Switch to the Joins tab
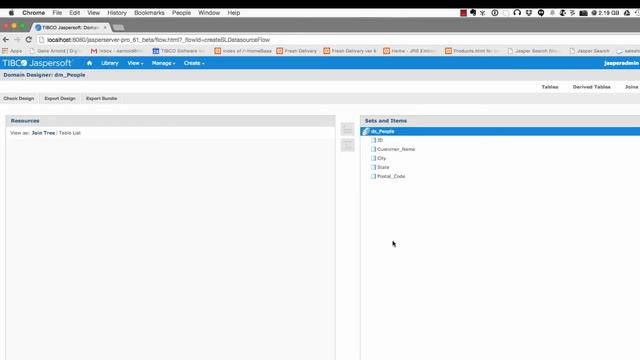Screen dimensions: 640x360 click(x=631, y=87)
